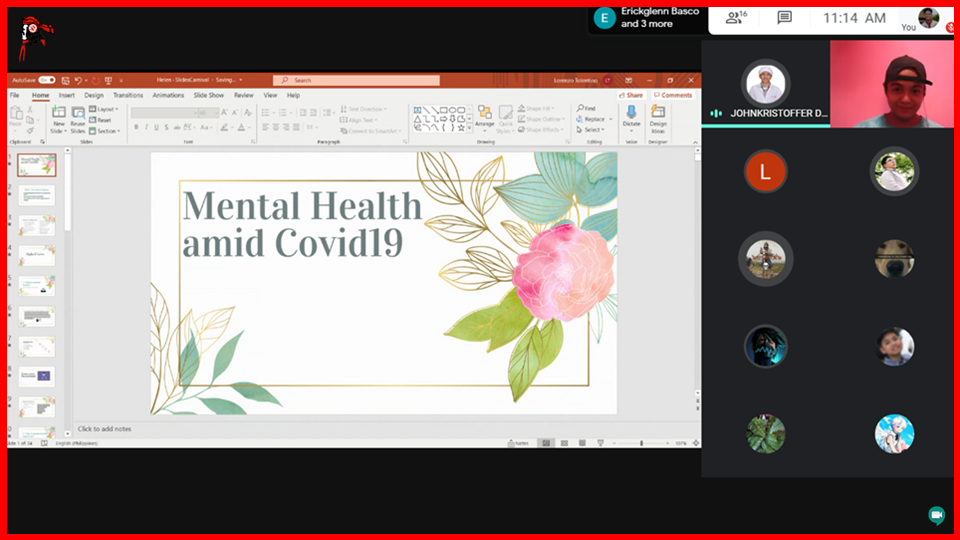Toggle the AutoSave switch

coord(46,80)
